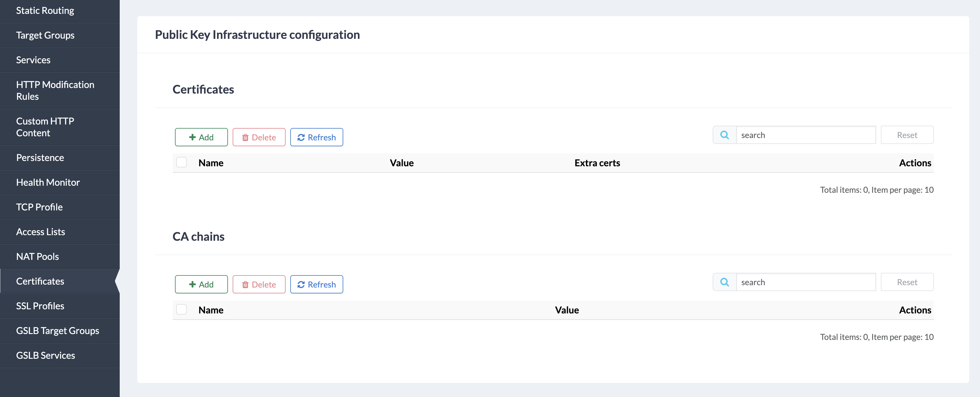Screen dimensions: 980x397
Task: Click the search magnifier icon in CA chains
Action: (x=724, y=282)
